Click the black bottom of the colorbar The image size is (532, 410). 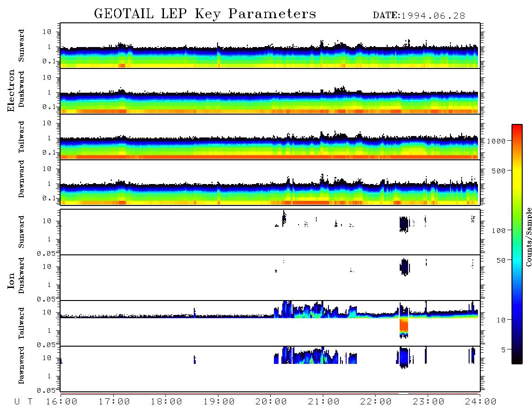(x=517, y=360)
